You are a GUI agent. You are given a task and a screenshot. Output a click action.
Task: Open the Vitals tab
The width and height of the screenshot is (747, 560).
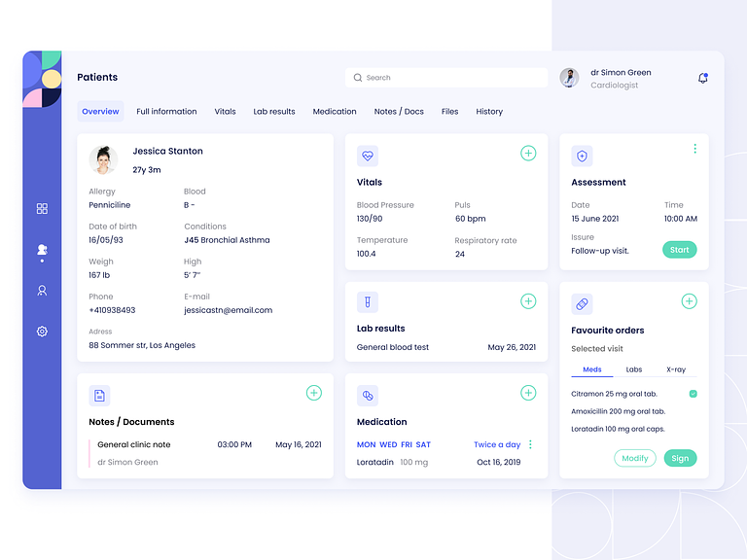[x=225, y=112]
